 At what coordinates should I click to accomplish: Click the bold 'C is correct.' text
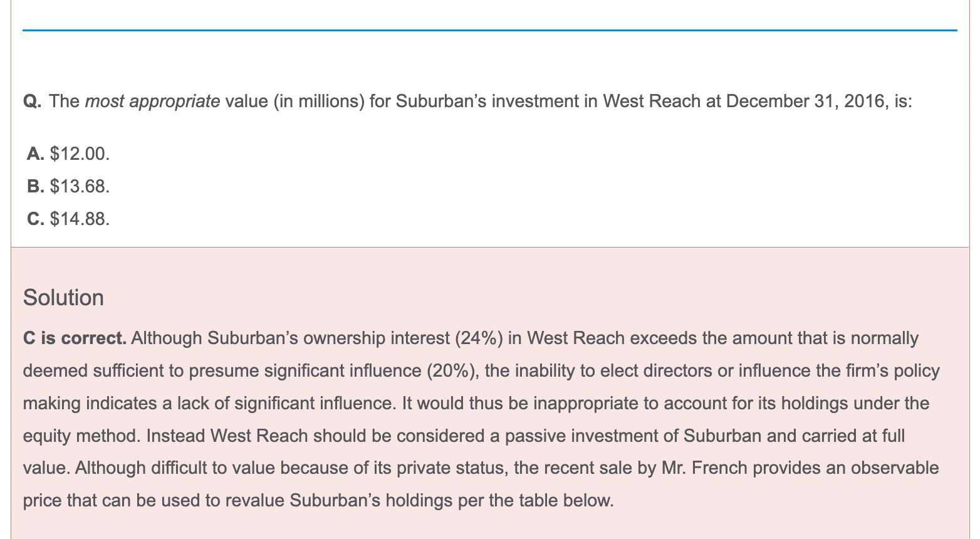pyautogui.click(x=75, y=338)
